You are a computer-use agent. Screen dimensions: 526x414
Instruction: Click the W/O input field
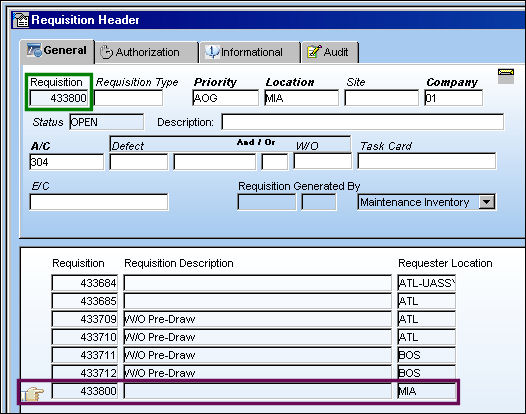pyautogui.click(x=323, y=161)
